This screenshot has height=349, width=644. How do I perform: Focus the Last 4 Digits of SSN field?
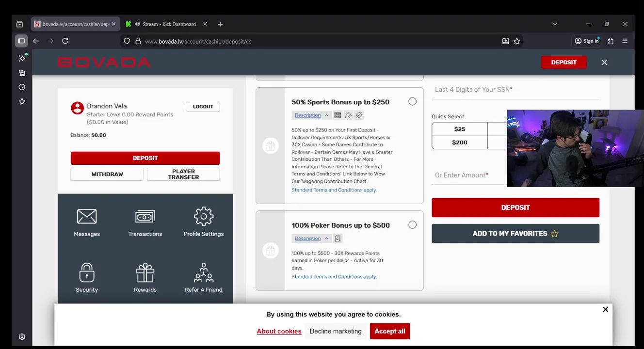point(515,90)
